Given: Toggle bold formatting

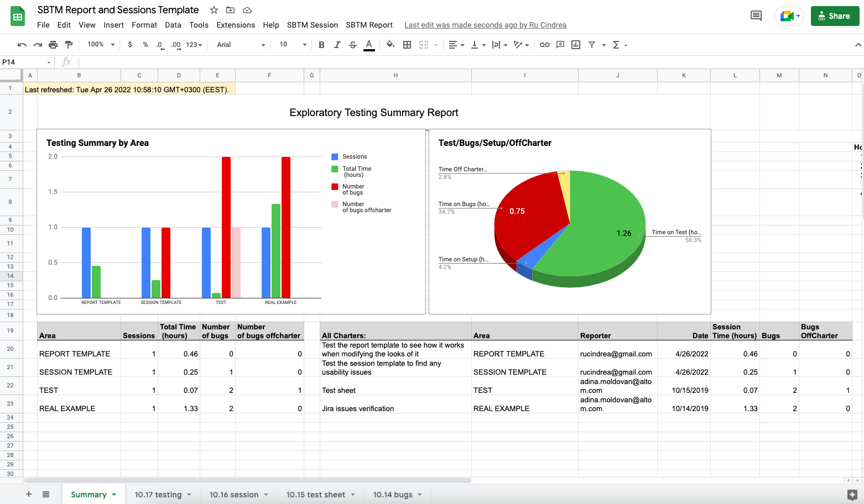Looking at the screenshot, I should click(x=321, y=45).
